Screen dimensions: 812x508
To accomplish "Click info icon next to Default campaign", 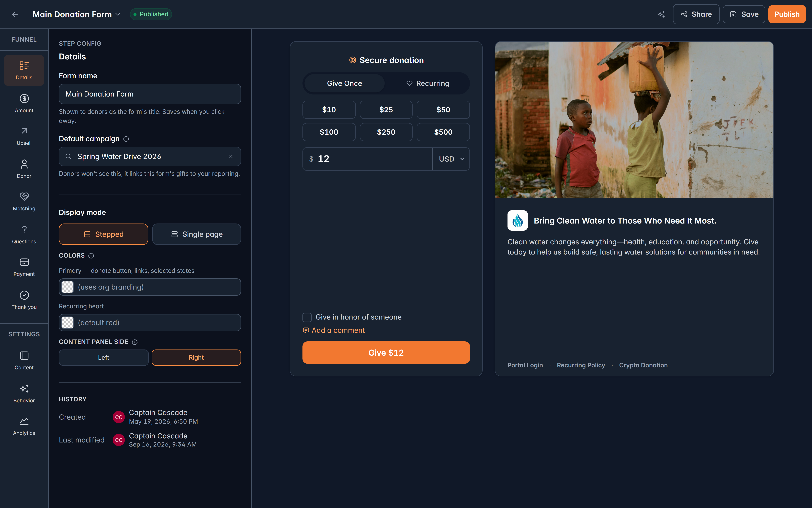I will [126, 139].
